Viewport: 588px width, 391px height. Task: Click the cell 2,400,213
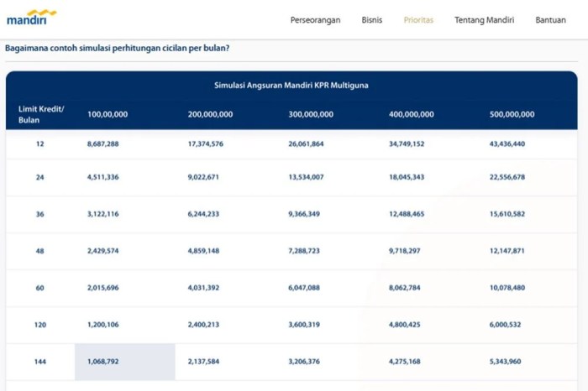(203, 325)
